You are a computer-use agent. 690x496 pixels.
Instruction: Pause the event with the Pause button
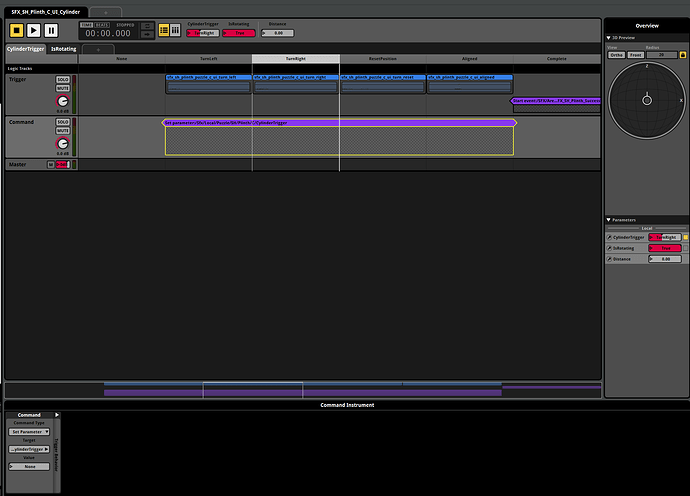pos(51,30)
